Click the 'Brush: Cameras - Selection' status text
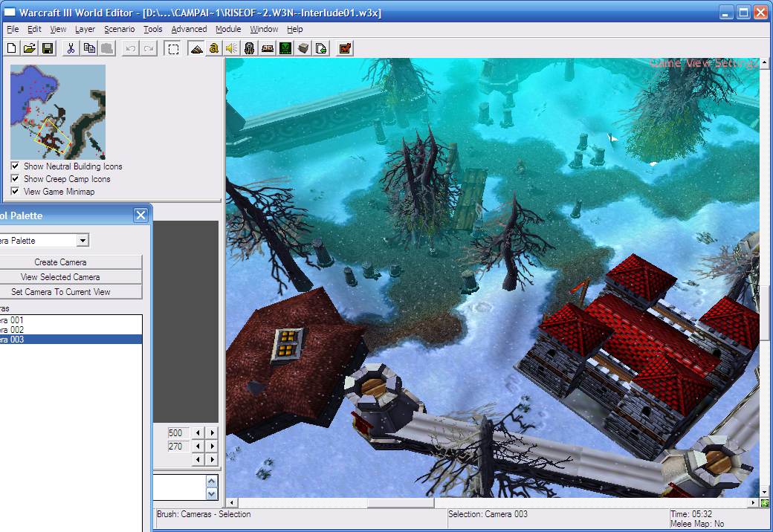 point(204,513)
